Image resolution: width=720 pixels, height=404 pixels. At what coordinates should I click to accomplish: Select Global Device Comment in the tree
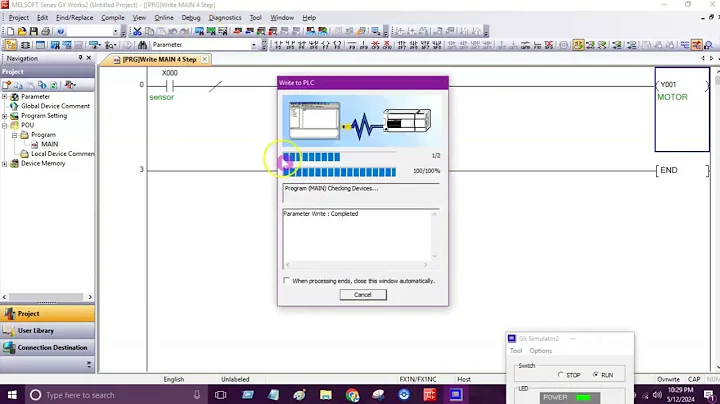pyautogui.click(x=56, y=106)
